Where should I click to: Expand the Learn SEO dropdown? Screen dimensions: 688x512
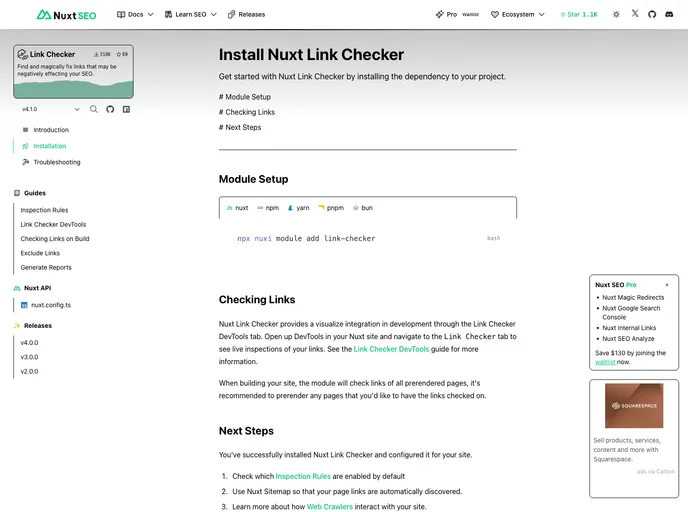click(190, 14)
